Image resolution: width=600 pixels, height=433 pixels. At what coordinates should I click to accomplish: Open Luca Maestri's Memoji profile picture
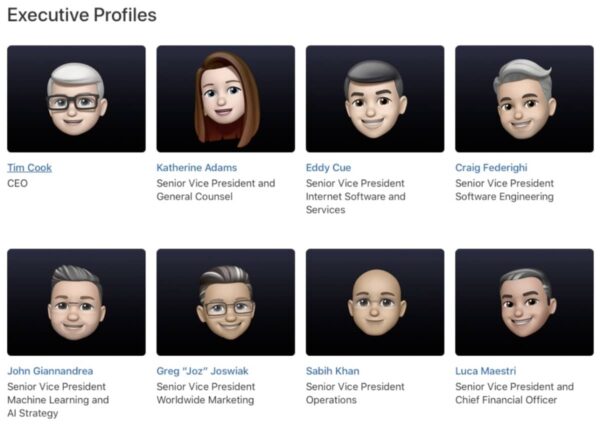pyautogui.click(x=524, y=302)
